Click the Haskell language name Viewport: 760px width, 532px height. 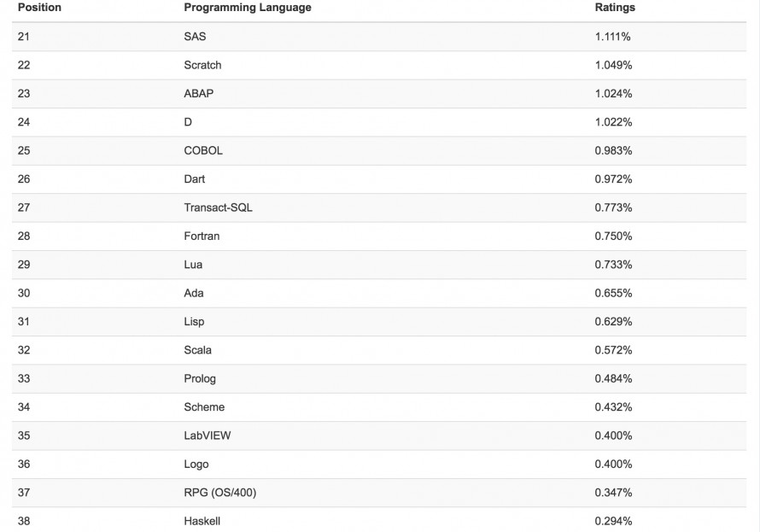(x=202, y=521)
